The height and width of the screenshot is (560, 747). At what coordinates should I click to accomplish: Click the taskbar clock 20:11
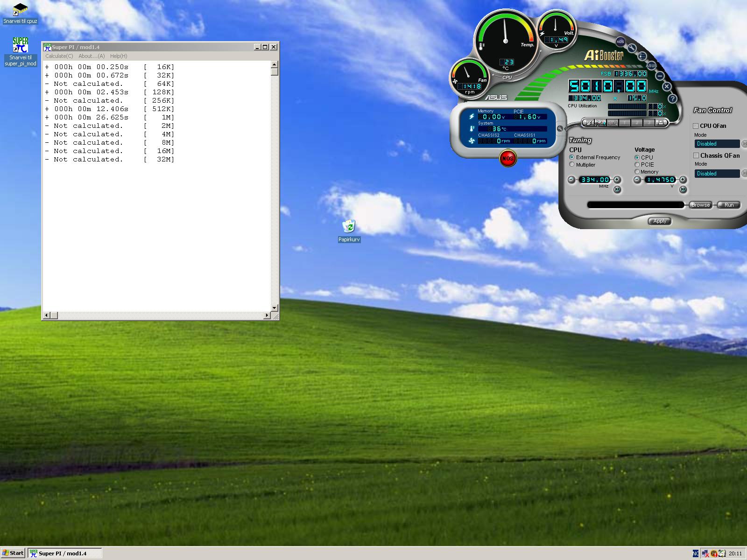coord(735,553)
